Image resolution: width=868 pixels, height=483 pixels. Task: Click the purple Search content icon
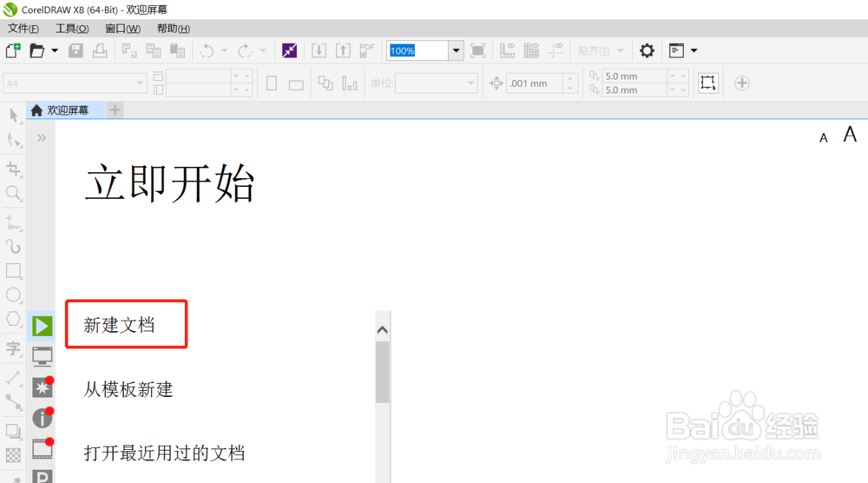coord(289,51)
